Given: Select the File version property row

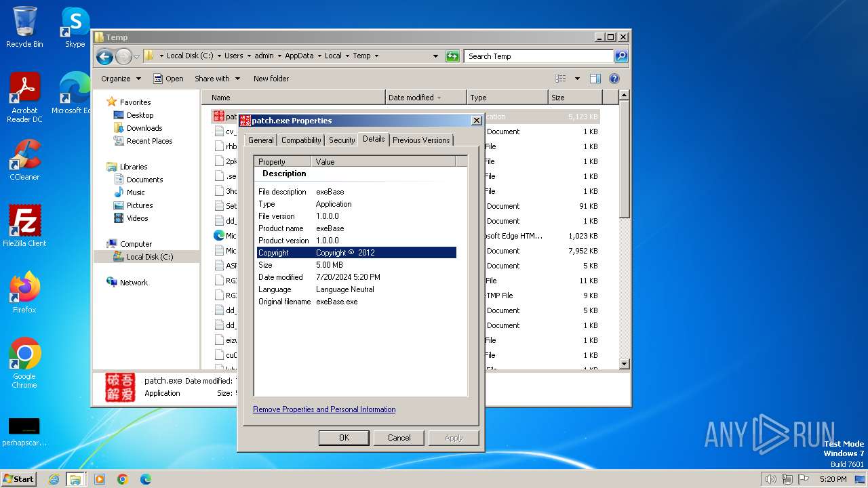Looking at the screenshot, I should pyautogui.click(x=357, y=216).
